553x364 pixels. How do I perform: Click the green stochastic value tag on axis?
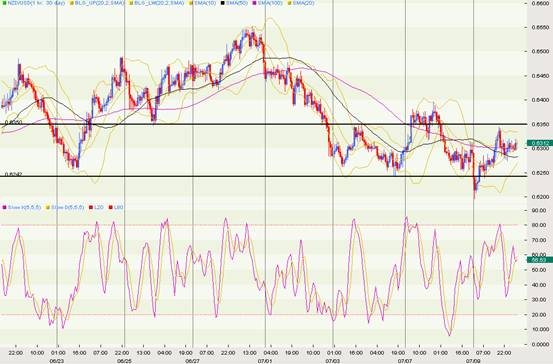click(540, 260)
